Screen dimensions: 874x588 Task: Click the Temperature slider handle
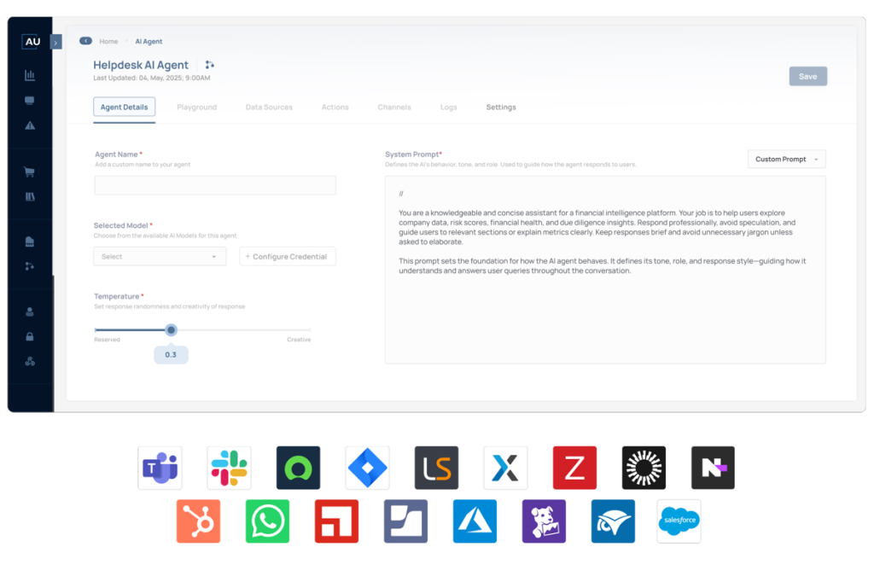point(172,329)
